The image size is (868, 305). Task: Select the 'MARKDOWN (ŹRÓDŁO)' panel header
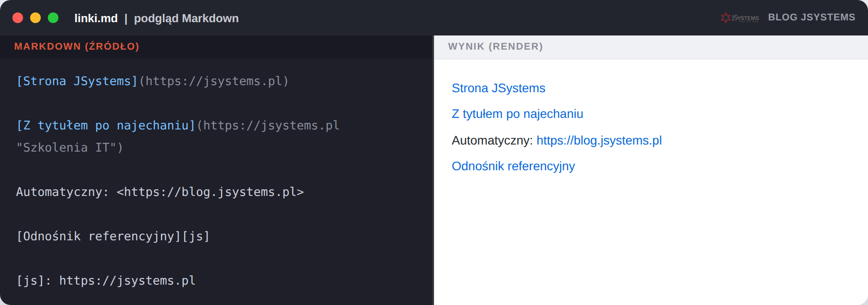(x=77, y=46)
